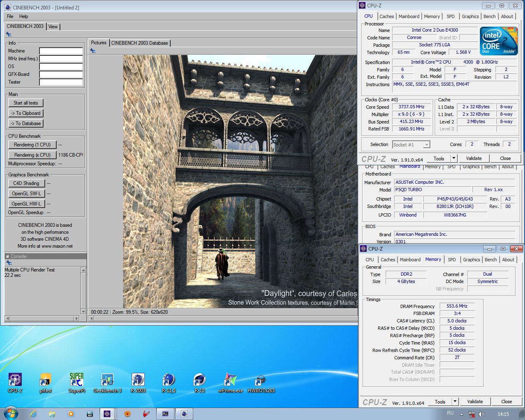Click the pin icon below Console header
Viewport: 525px width, 420px height.
(x=9, y=263)
